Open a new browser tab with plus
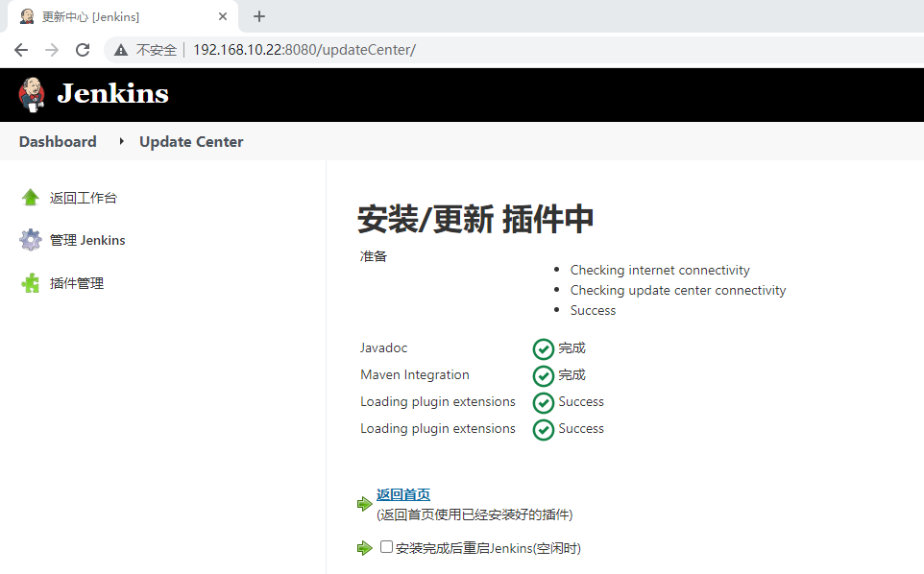 point(259,16)
